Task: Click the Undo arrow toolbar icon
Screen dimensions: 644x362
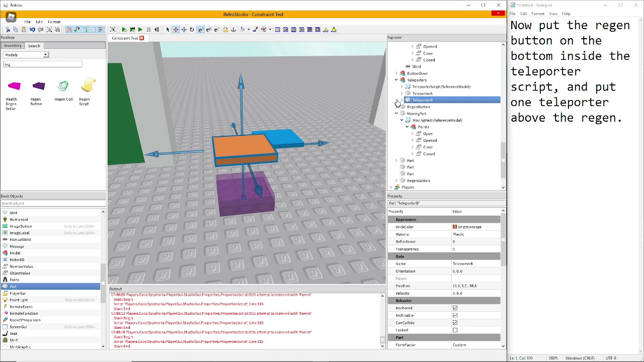Action: [32, 30]
